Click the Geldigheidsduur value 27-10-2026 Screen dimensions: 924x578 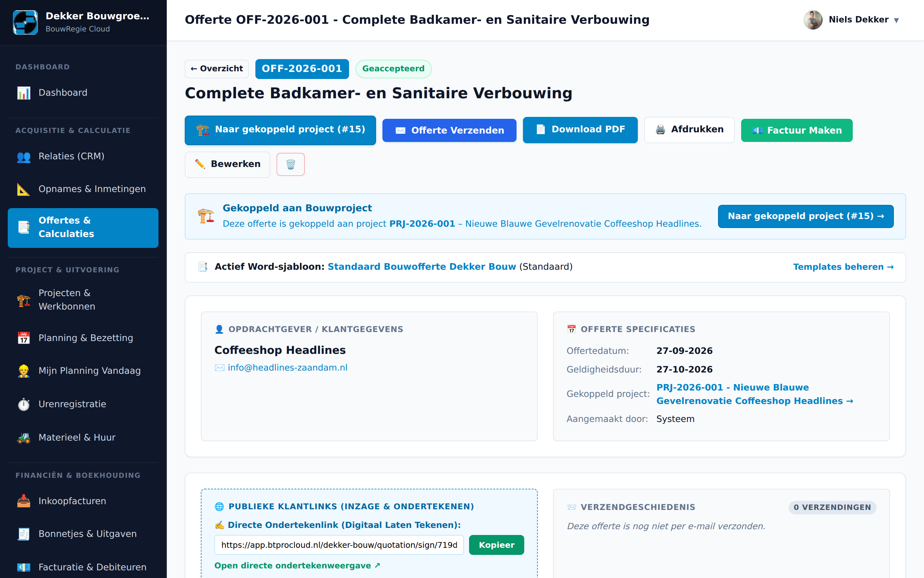(x=684, y=370)
